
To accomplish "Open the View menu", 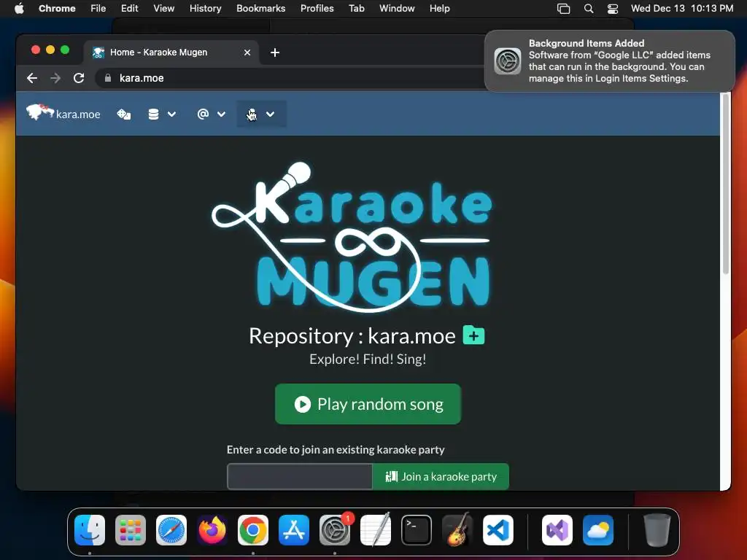I will (163, 8).
